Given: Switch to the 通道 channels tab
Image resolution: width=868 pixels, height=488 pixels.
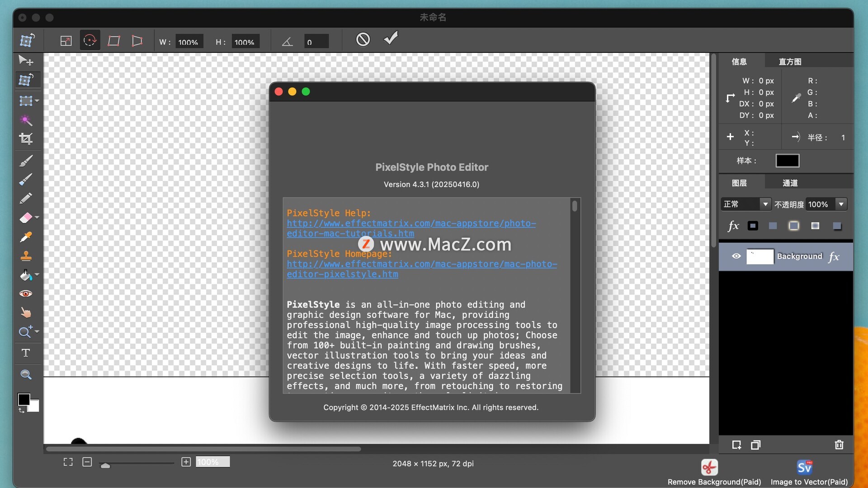Looking at the screenshot, I should [x=790, y=183].
